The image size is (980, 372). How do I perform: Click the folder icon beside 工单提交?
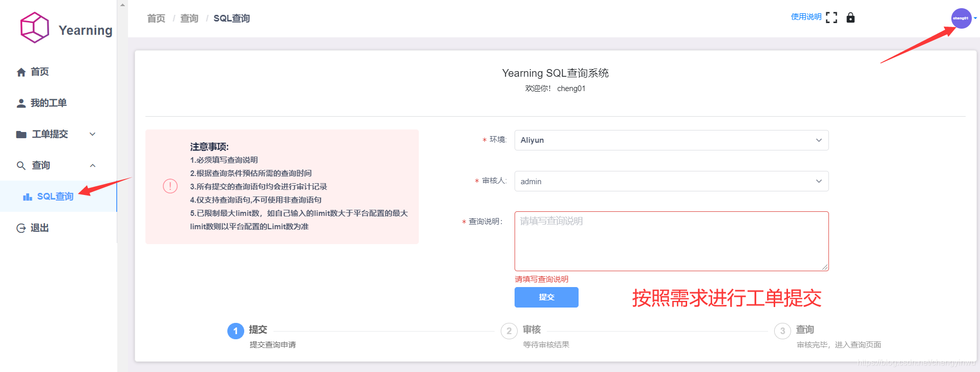tap(21, 135)
